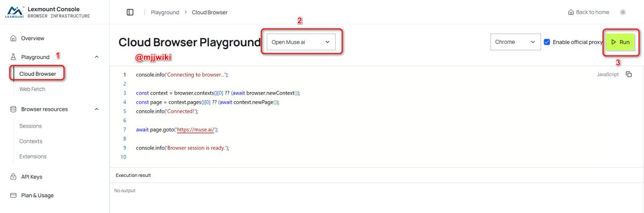644x213 pixels.
Task: Open Cloud Browser in the sidebar
Action: coord(38,74)
